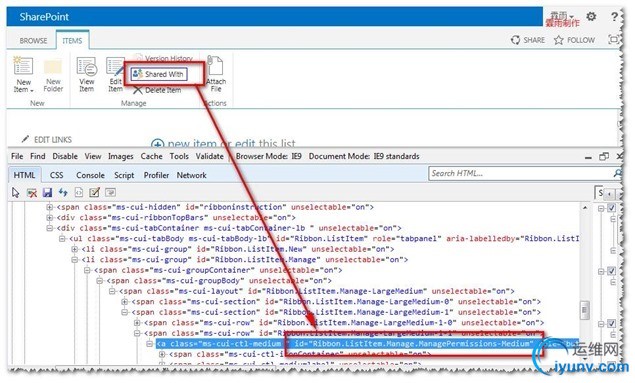Click the edit HTML pencil icon
Image resolution: width=635 pixels, height=383 pixels.
coord(94,192)
